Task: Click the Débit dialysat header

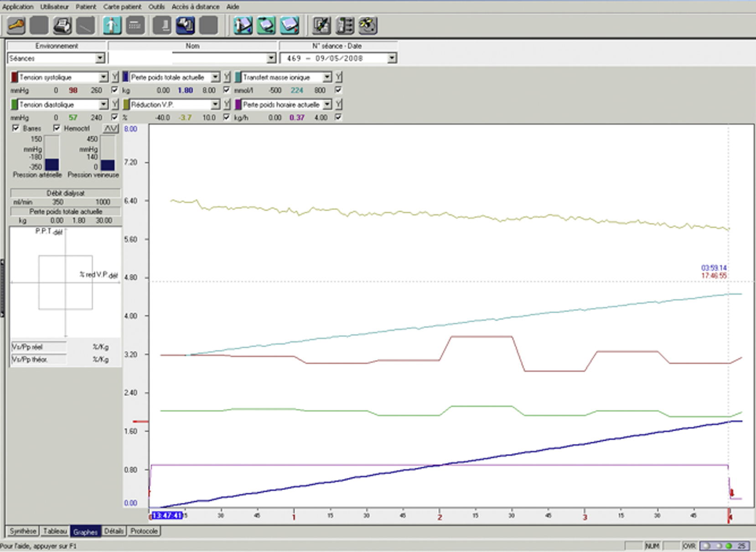Action: pyautogui.click(x=66, y=193)
